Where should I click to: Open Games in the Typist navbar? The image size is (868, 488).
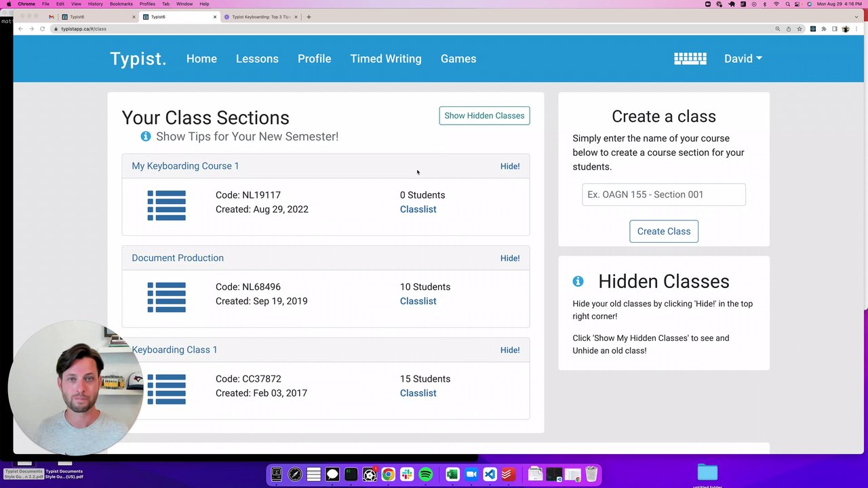coord(458,59)
